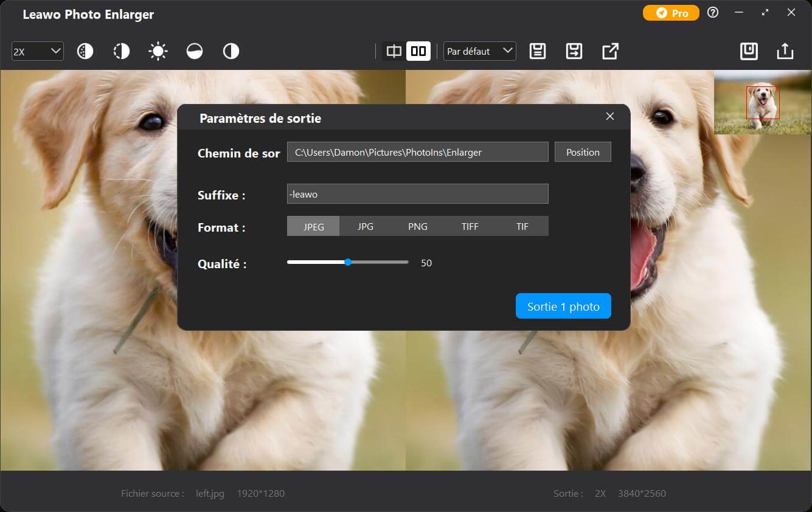Click the half-filled circle exposure icon

[195, 52]
